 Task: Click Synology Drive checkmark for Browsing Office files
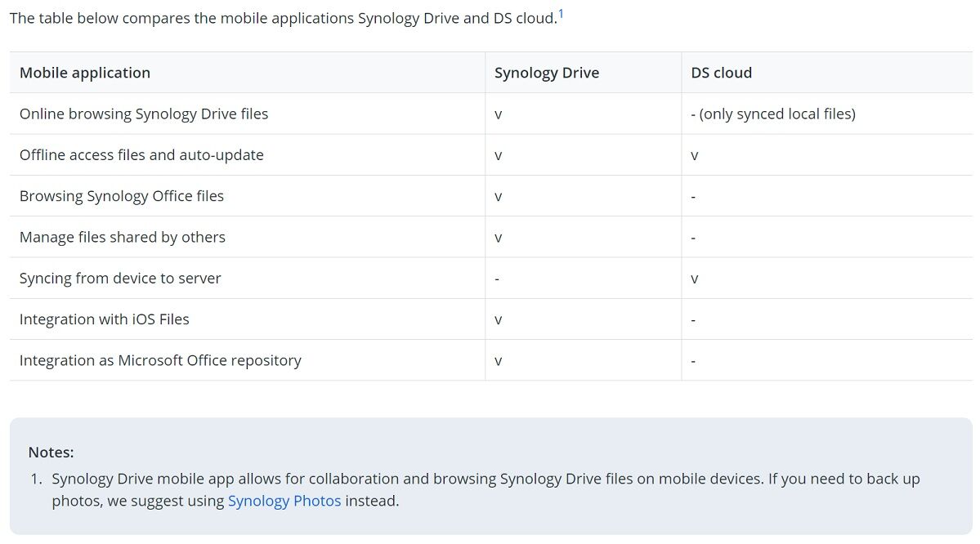pyautogui.click(x=498, y=198)
